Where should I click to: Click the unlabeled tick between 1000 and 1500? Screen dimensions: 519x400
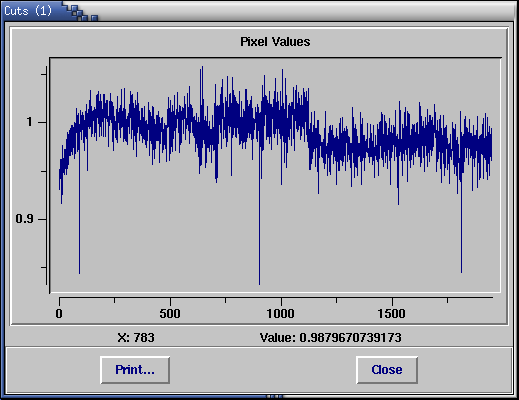[336, 300]
